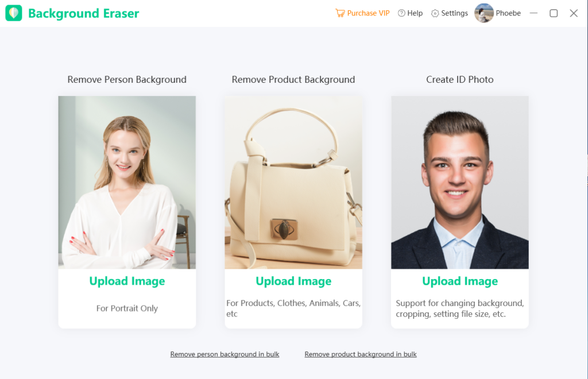Upload Image for Create ID Photo
The image size is (588, 379).
(460, 281)
